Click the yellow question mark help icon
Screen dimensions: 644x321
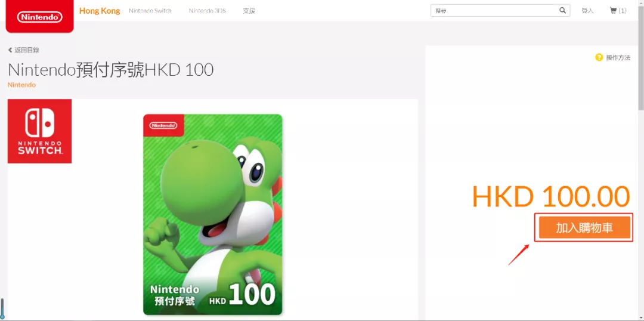click(599, 57)
